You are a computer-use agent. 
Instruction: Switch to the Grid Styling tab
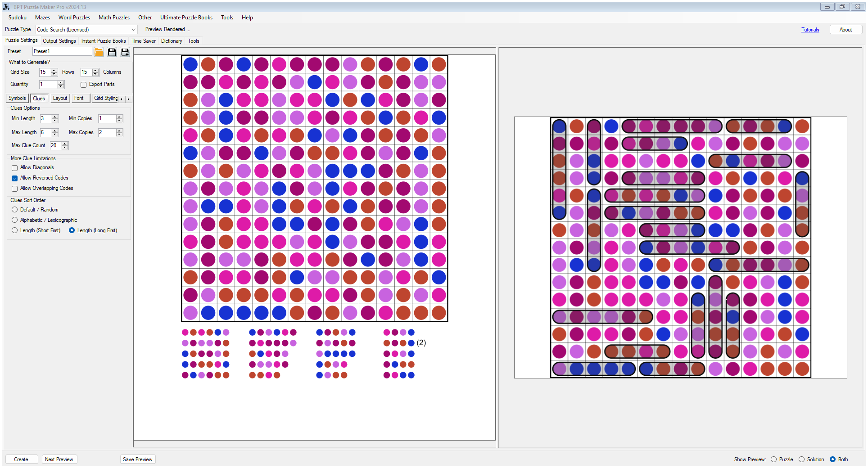pos(105,98)
